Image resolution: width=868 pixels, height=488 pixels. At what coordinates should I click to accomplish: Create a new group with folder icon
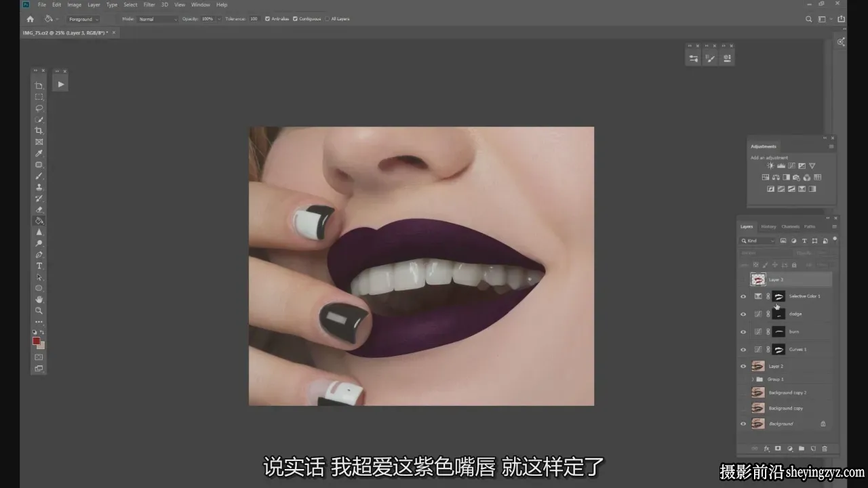tap(802, 449)
